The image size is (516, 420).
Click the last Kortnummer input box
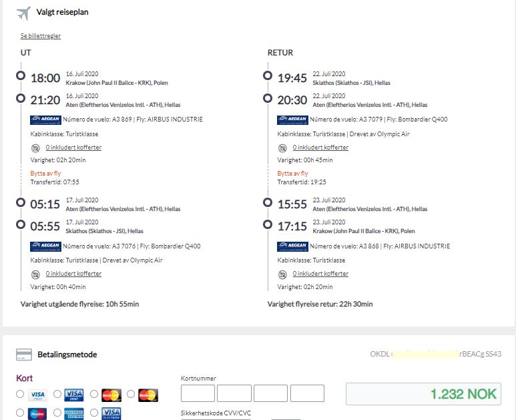click(x=307, y=393)
